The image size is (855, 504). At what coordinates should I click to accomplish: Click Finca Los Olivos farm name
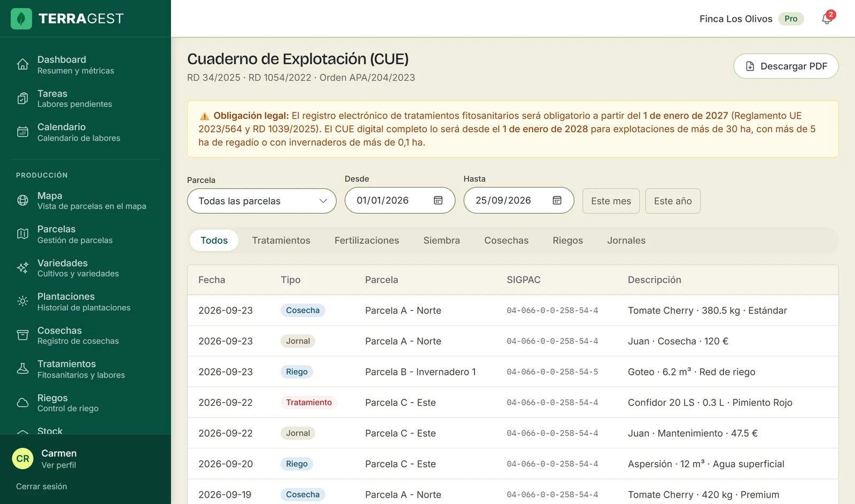[736, 19]
